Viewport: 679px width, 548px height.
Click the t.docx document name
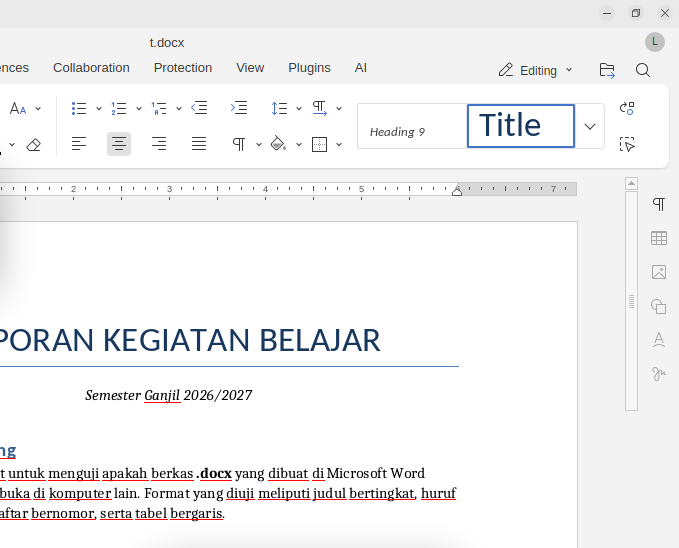pos(167,43)
